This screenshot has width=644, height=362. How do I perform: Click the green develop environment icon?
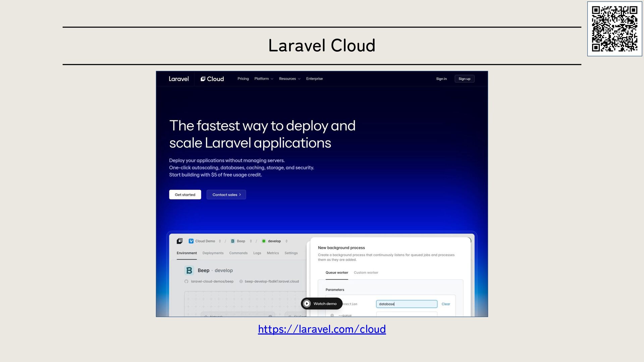pyautogui.click(x=264, y=241)
